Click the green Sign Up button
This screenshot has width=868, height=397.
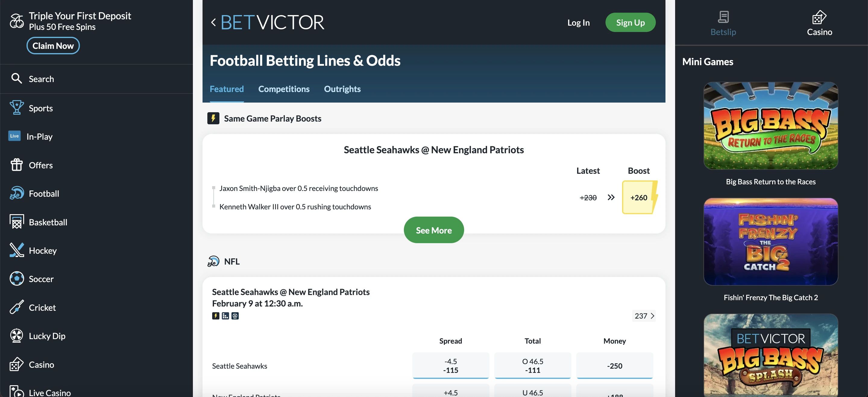coord(630,22)
